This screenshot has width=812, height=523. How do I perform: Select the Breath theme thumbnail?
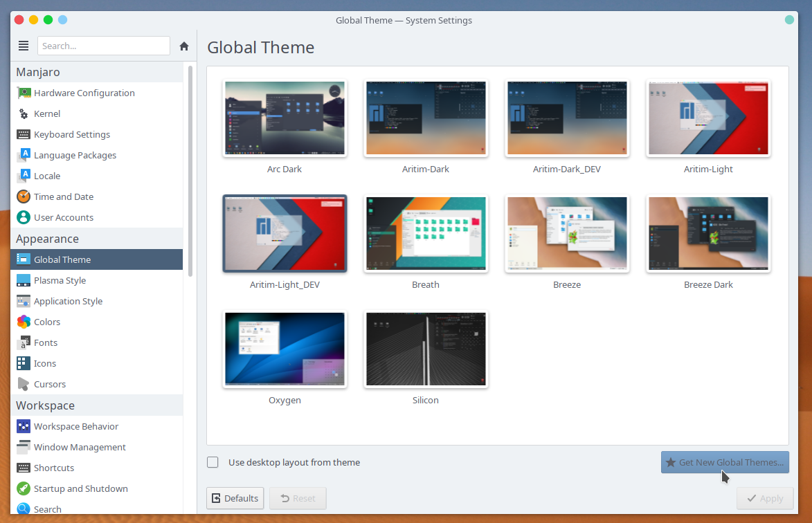click(x=426, y=233)
